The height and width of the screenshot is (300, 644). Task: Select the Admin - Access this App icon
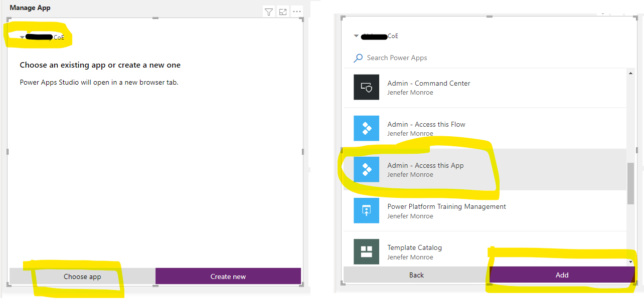366,169
